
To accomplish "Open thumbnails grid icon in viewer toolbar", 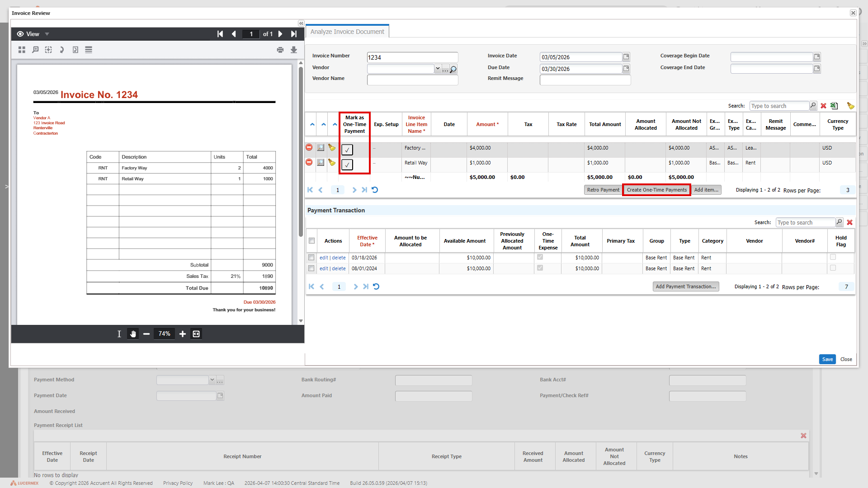I will [22, 50].
